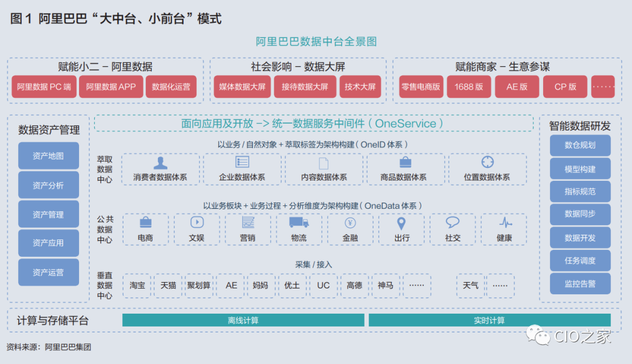
Task: Click the entertainment play video icon
Action: point(197,222)
